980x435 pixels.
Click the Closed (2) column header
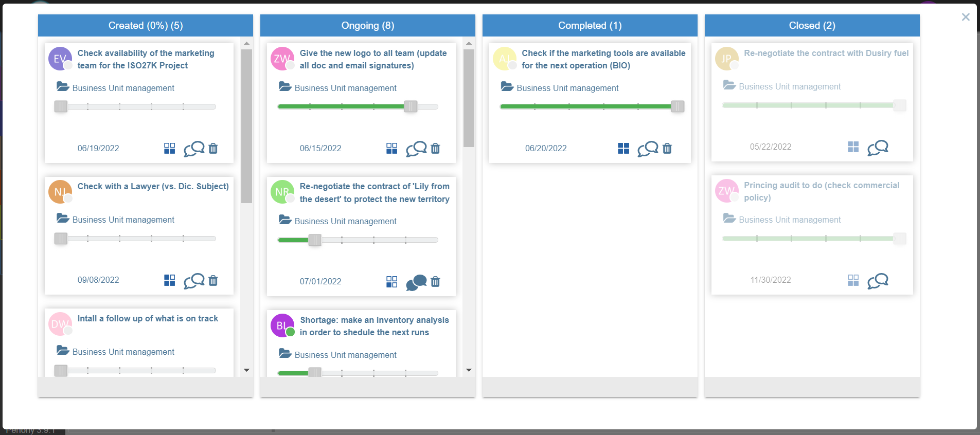click(812, 26)
